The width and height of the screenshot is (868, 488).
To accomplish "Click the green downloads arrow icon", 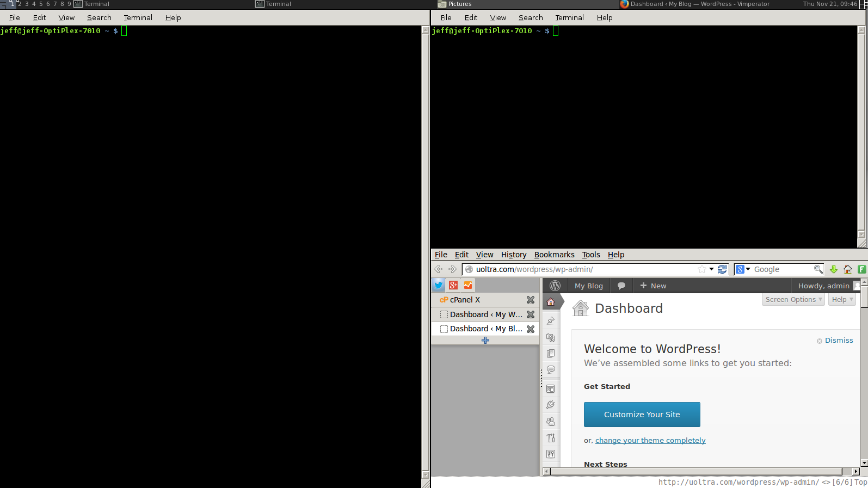I will pyautogui.click(x=833, y=269).
